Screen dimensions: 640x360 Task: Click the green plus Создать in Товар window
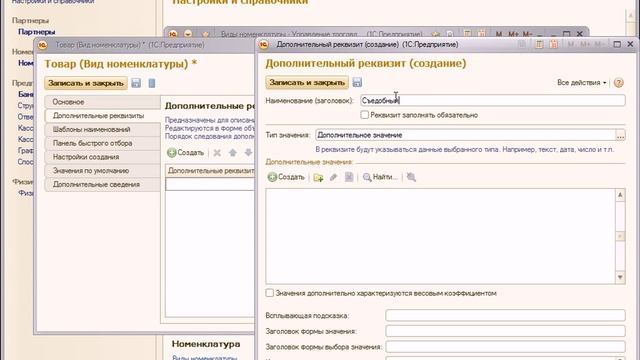click(185, 153)
